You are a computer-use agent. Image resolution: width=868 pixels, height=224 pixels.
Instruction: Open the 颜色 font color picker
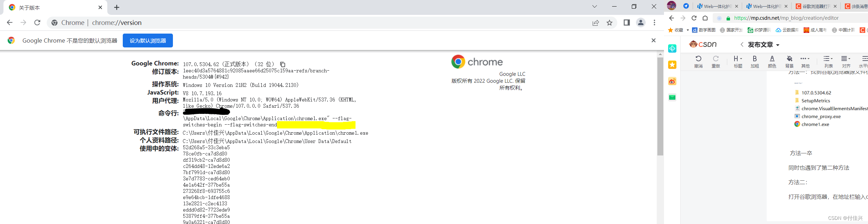[x=772, y=62]
